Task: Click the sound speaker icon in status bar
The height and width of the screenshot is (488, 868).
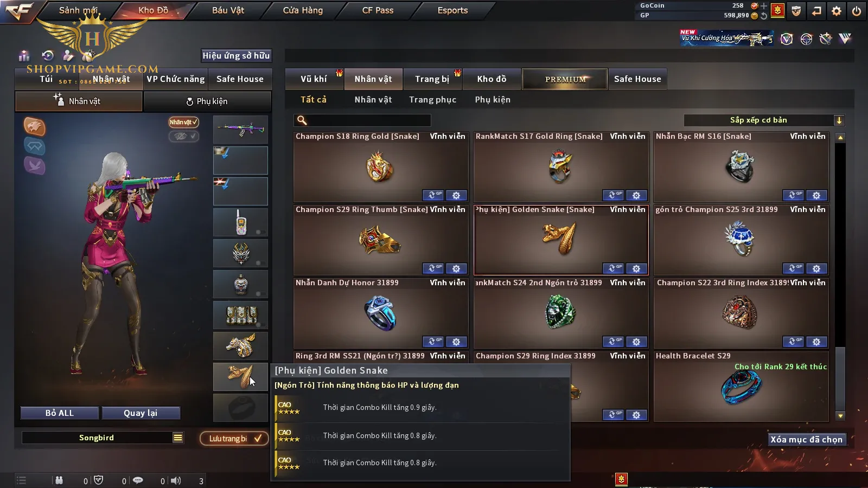Action: pos(176,480)
